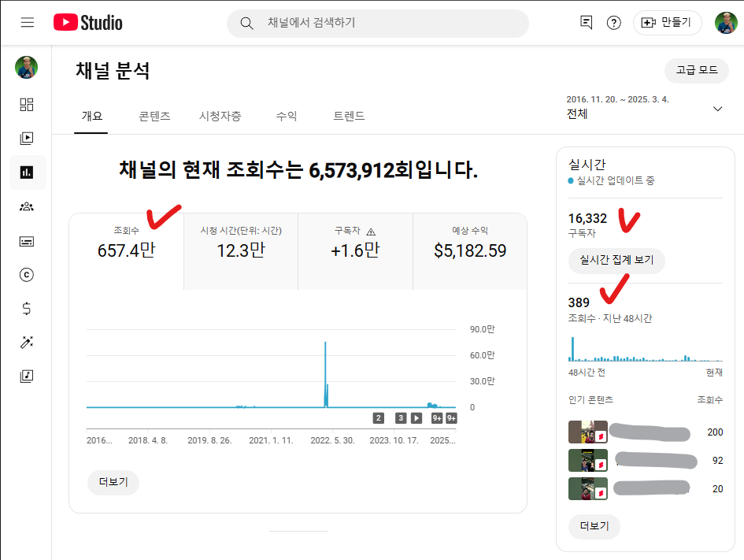This screenshot has width=744, height=560.
Task: Click the search magnifier icon
Action: 246,23
